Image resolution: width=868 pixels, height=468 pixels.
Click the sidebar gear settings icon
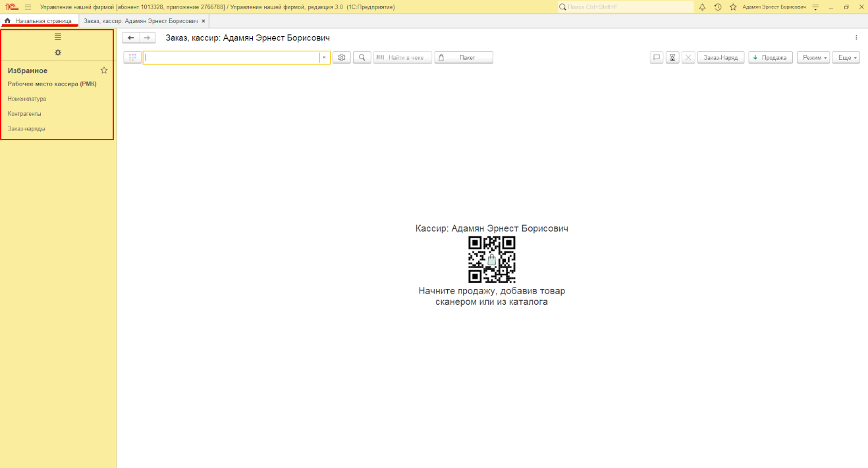tap(58, 53)
